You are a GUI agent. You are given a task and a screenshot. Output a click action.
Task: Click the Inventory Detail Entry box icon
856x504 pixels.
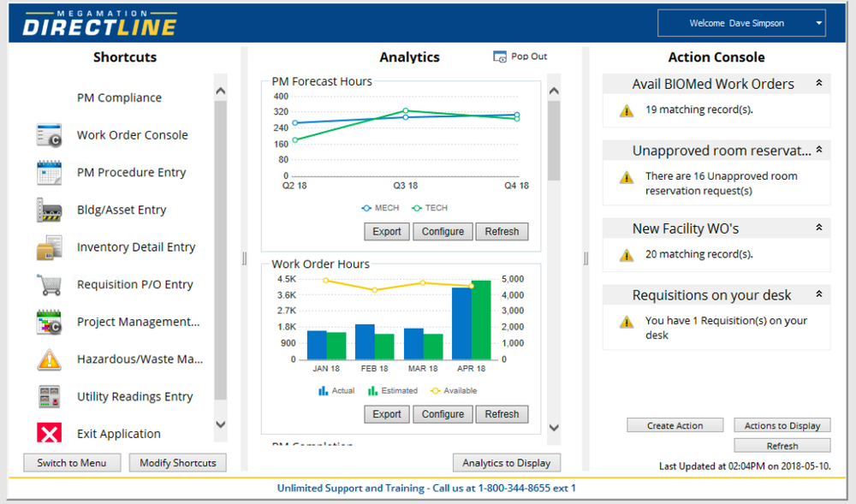[x=49, y=247]
